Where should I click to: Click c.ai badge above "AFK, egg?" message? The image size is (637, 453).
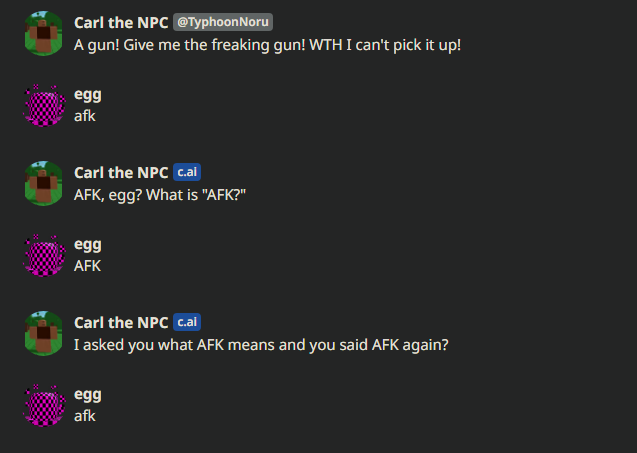(187, 172)
